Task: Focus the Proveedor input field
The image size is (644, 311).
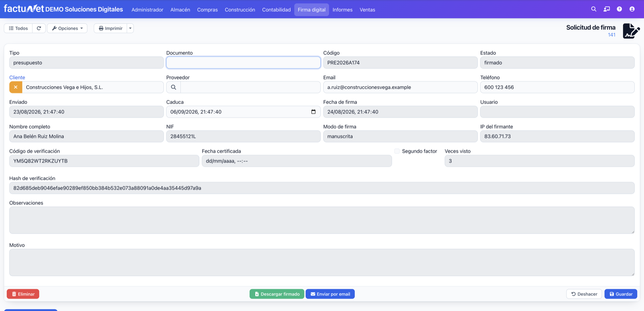Action: (251, 87)
